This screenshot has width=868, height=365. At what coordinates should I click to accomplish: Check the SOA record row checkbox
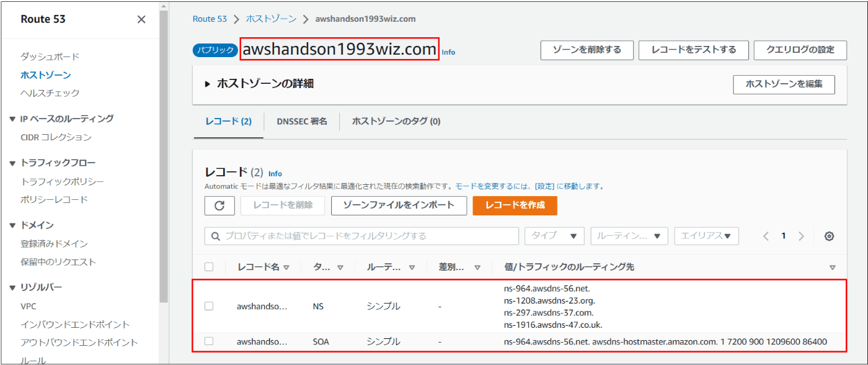click(x=209, y=341)
